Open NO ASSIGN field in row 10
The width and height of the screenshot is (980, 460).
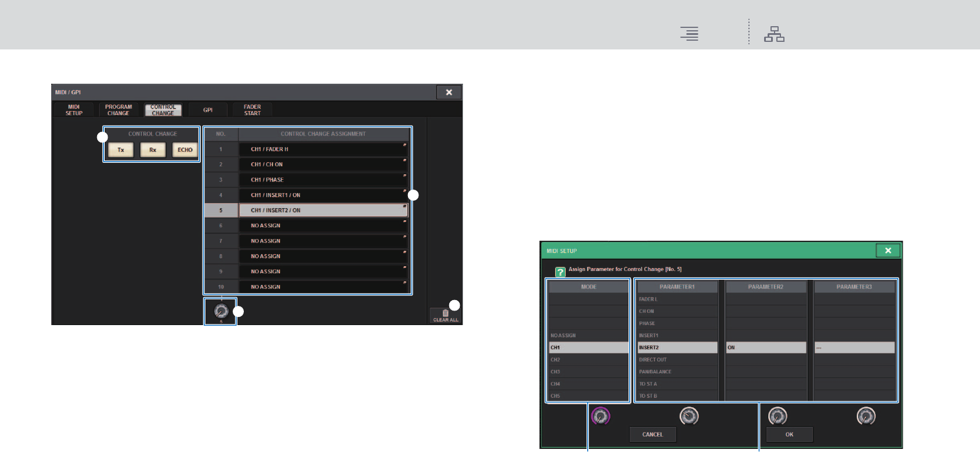(324, 287)
